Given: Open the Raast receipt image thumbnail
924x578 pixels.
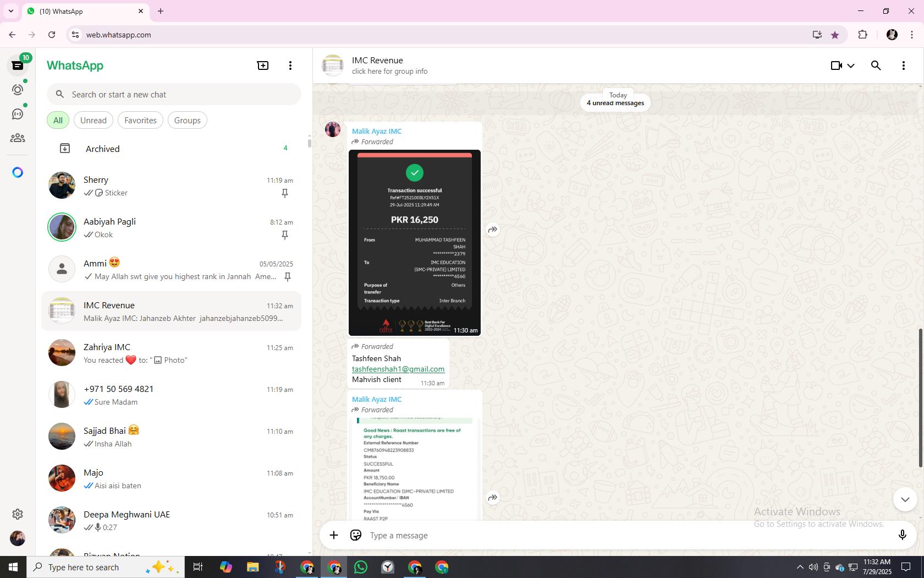Looking at the screenshot, I should (415, 469).
